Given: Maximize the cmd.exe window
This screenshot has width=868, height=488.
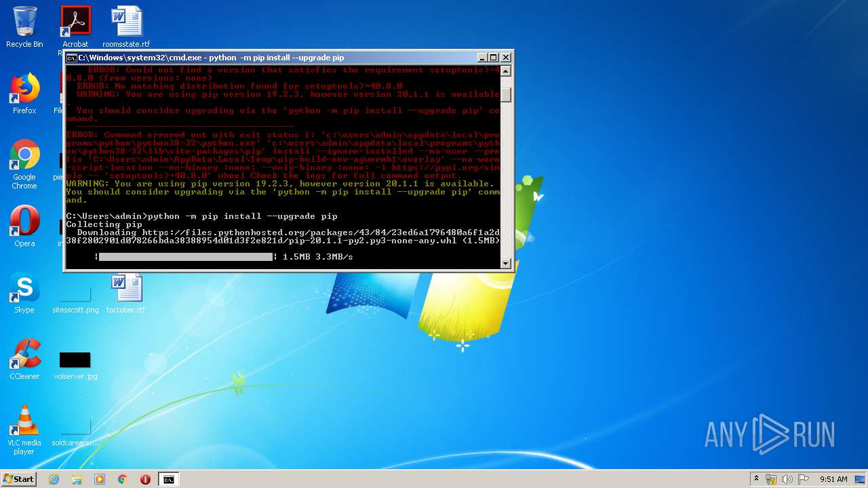Looking at the screenshot, I should pos(494,58).
